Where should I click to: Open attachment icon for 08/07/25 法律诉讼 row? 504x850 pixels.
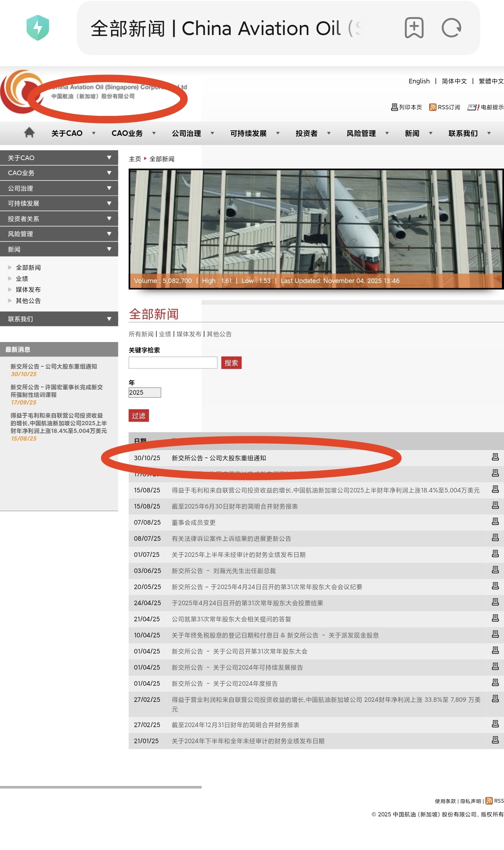point(495,538)
